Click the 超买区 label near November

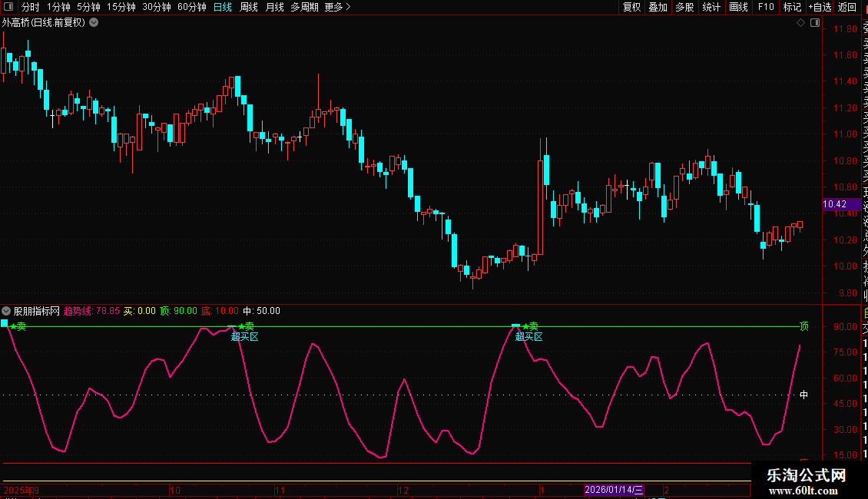[245, 336]
